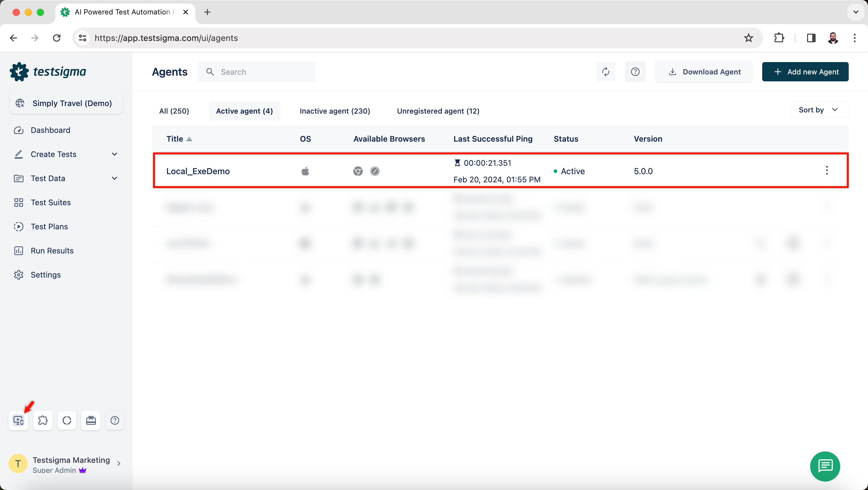The image size is (868, 490).
Task: Open Create Tests in the sidebar
Action: (54, 154)
